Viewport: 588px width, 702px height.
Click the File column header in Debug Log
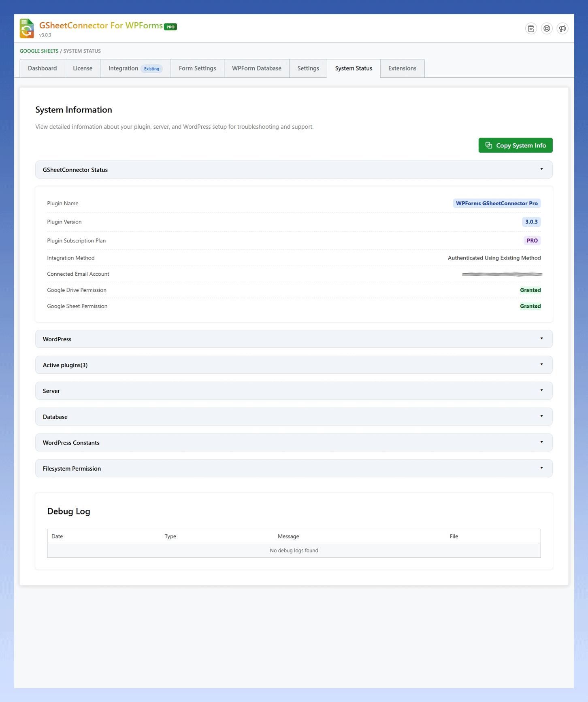[454, 536]
